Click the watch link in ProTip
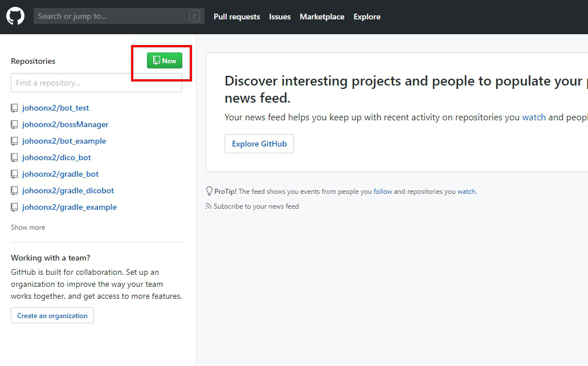The width and height of the screenshot is (588, 366). 466,192
